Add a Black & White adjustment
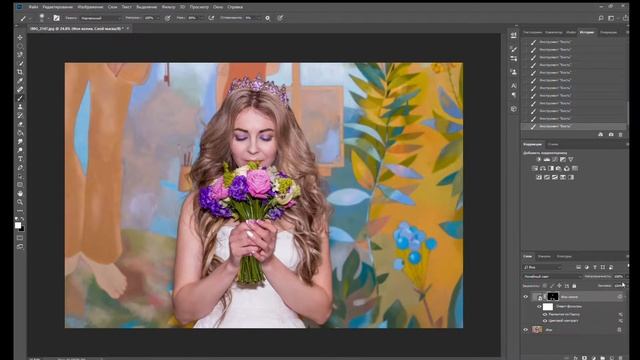640x360 pixels. (551, 168)
